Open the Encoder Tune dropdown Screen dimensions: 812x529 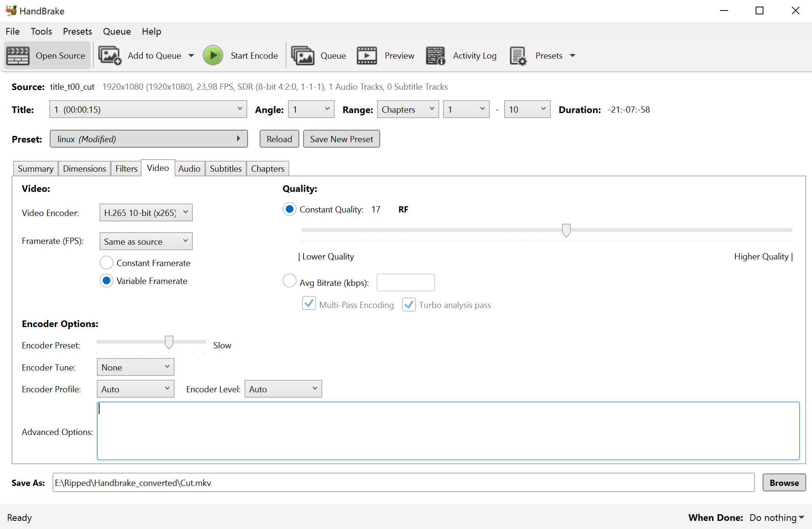[x=135, y=367]
